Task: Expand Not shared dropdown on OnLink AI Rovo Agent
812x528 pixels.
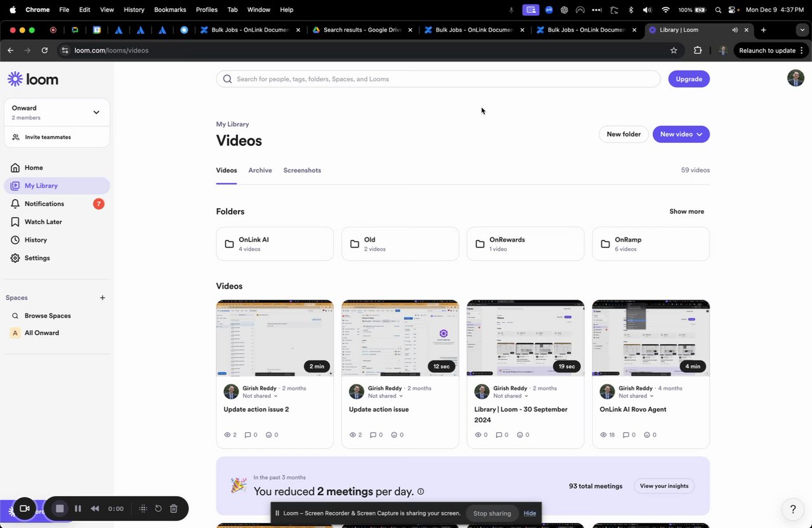Action: [636, 396]
